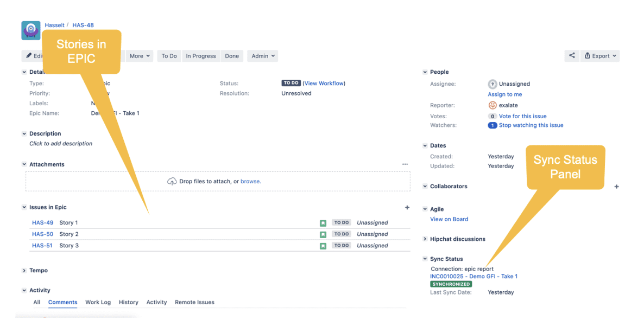Click the Unassigned assignee avatar icon
644x333 pixels.
[493, 84]
